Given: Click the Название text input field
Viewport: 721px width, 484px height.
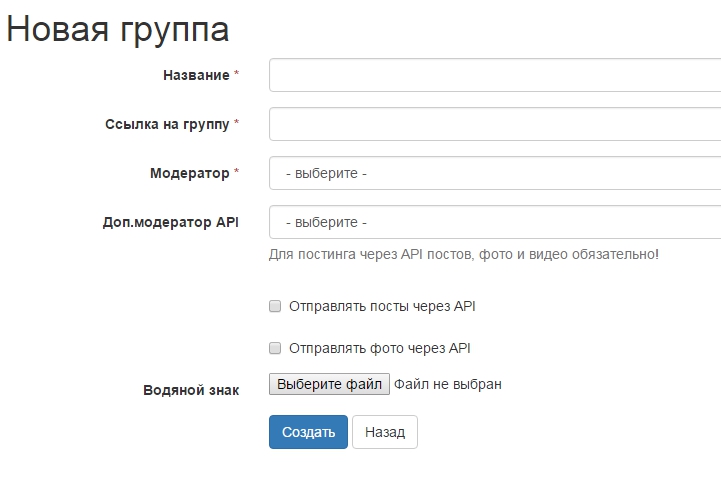Looking at the screenshot, I should (495, 75).
